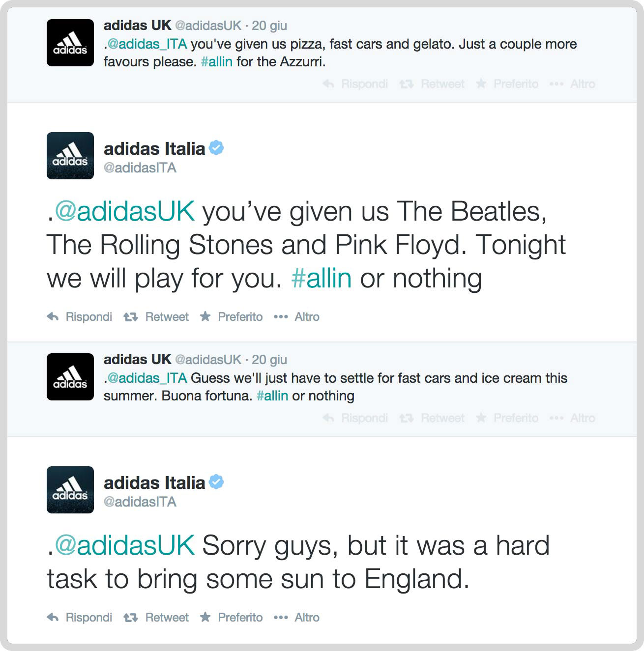Click the verified badge beside the last adidas Italia name
This screenshot has height=651, width=644.
point(216,482)
